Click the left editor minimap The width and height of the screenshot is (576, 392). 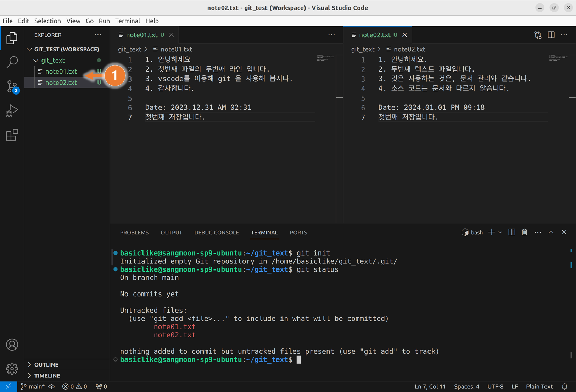(x=325, y=58)
